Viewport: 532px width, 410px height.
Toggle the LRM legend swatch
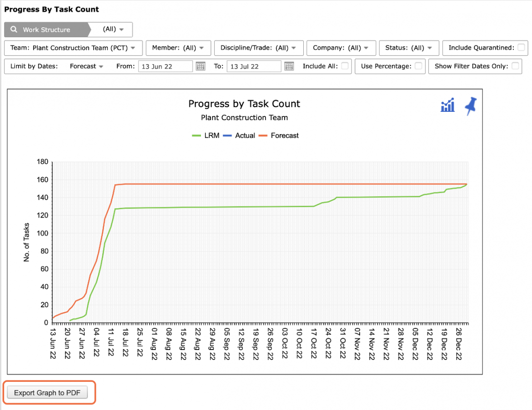coord(196,135)
